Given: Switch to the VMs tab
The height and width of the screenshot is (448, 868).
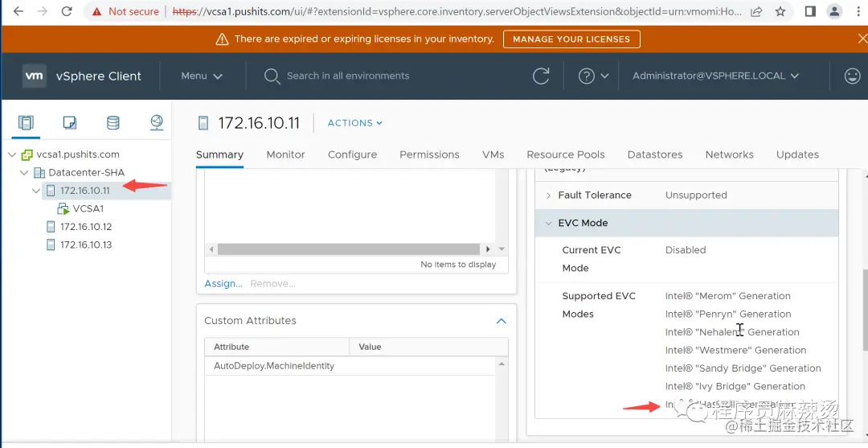Looking at the screenshot, I should (x=493, y=154).
